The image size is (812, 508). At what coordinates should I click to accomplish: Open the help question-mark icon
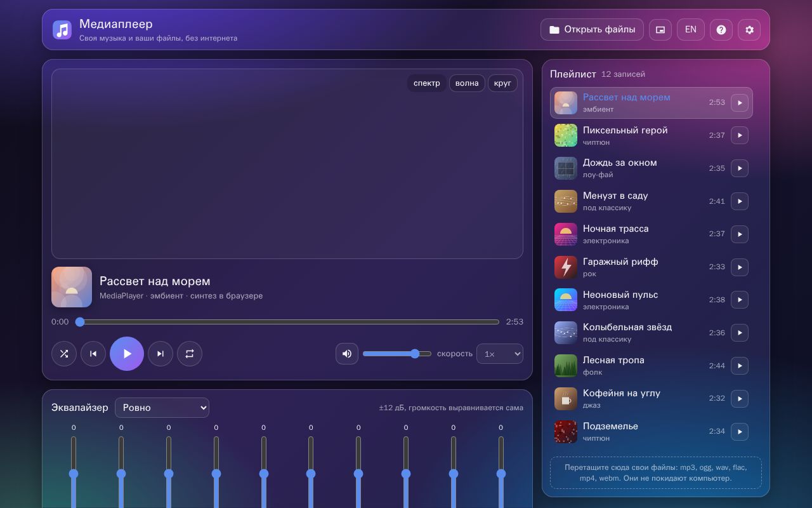pos(721,29)
